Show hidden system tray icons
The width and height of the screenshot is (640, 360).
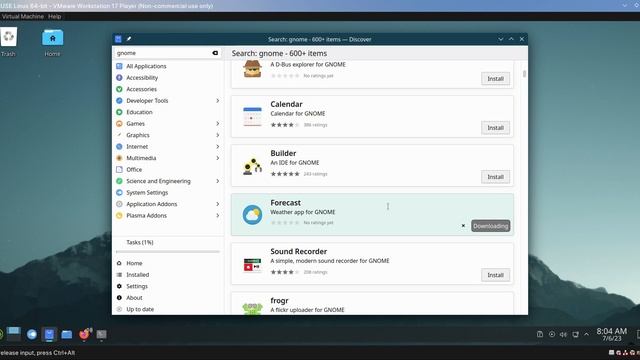pos(587,334)
